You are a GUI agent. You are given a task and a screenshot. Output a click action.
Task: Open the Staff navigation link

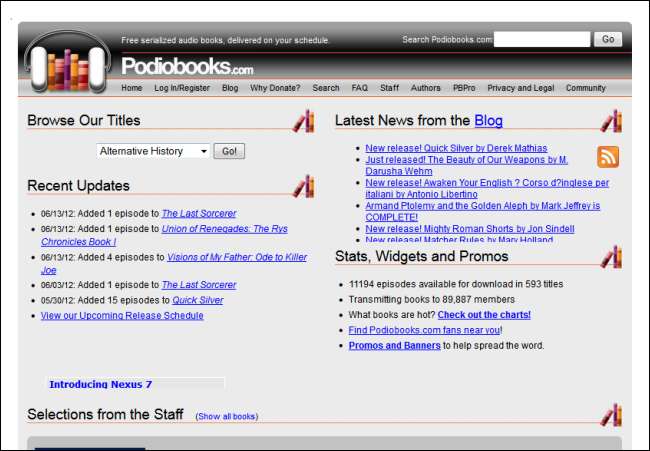pyautogui.click(x=389, y=88)
